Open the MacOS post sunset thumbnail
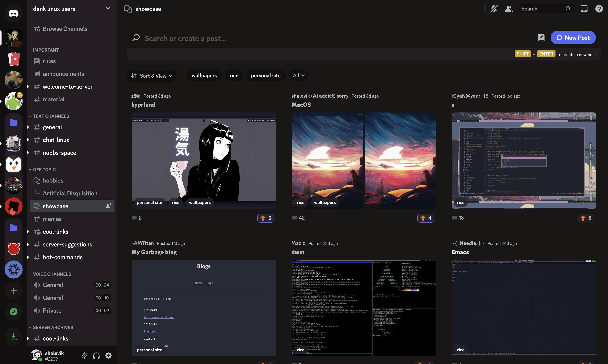Viewport: 608px width, 364px height. [364, 160]
